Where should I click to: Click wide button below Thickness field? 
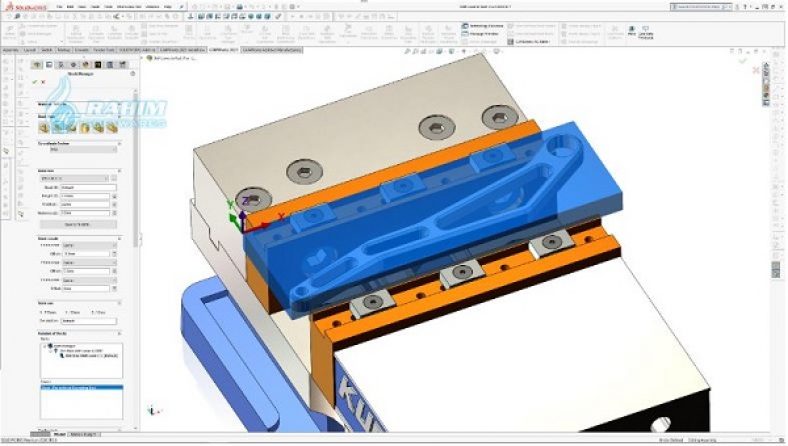78,224
